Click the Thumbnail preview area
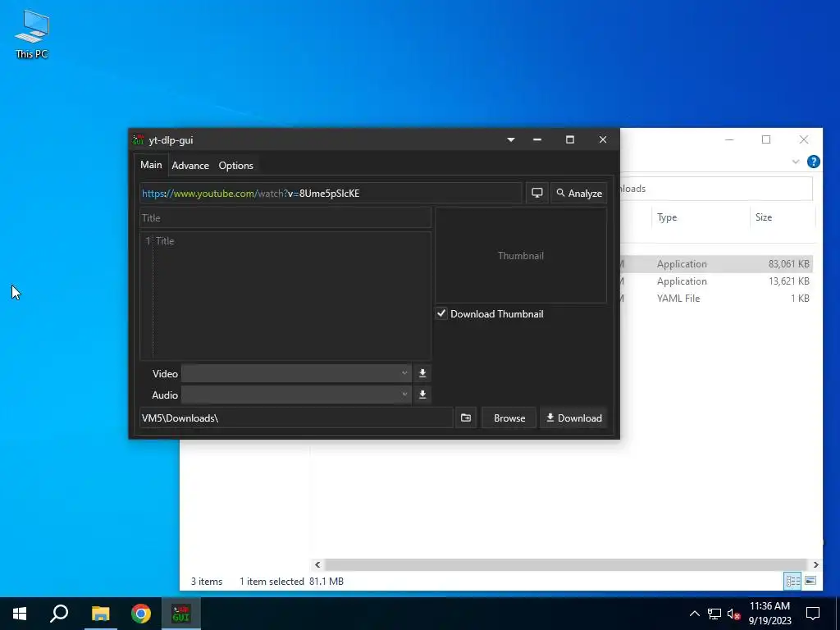Image resolution: width=840 pixels, height=630 pixels. click(x=521, y=256)
